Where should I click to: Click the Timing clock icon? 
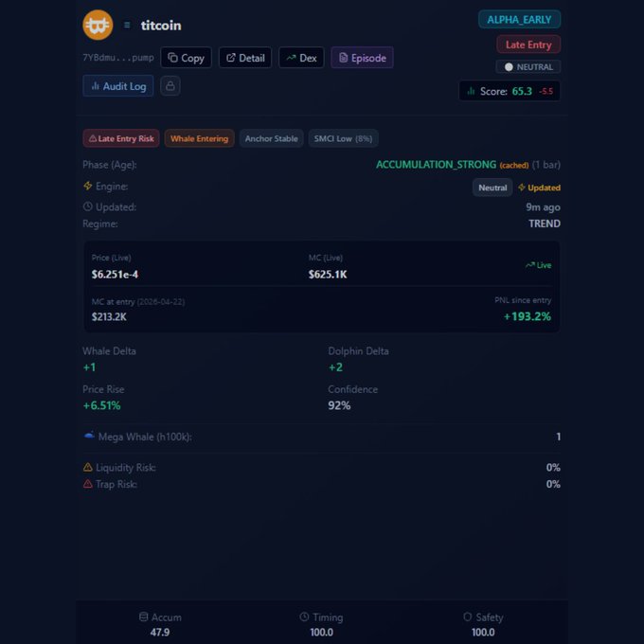coord(304,617)
